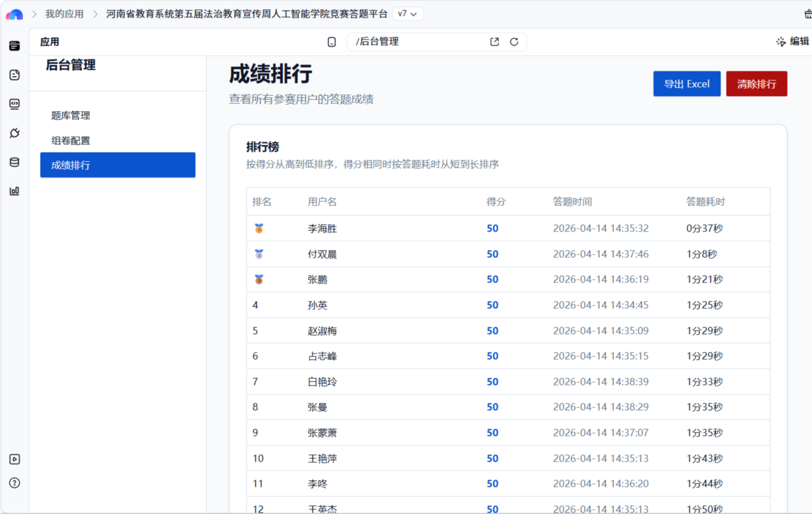Image resolution: width=812 pixels, height=514 pixels.
Task: Click the app logo in the top-left corner
Action: pos(14,14)
